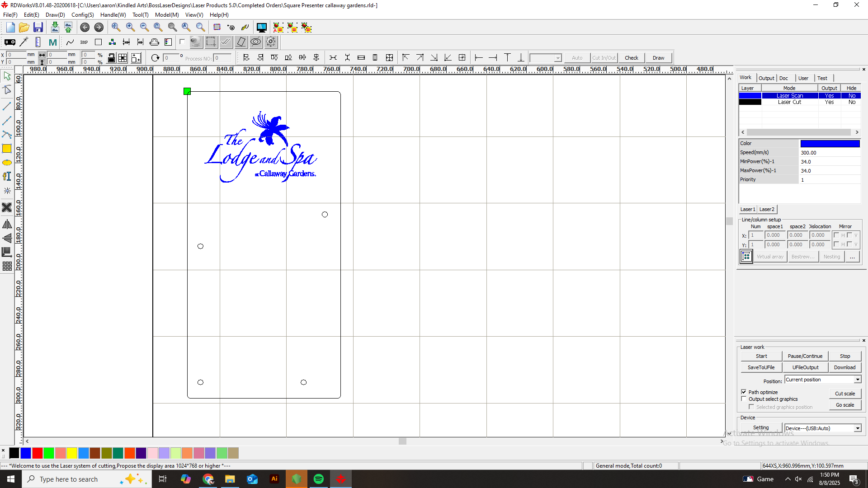This screenshot has width=868, height=488.
Task: Select the Rectangle drawing tool
Action: [x=7, y=149]
